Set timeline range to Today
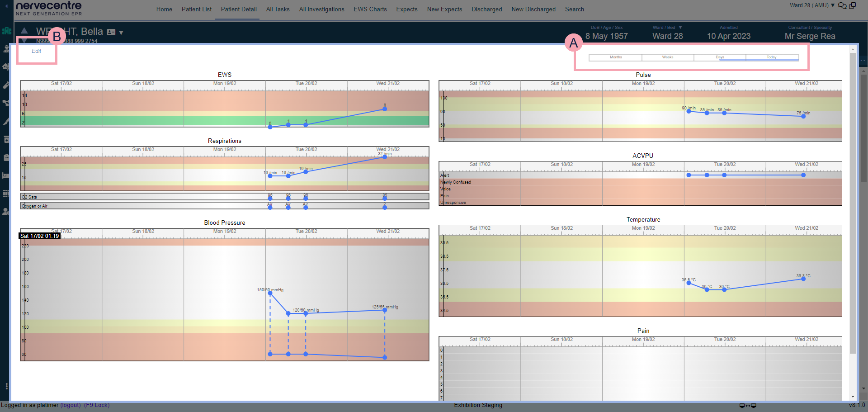Screen dimensions: 868x412 tap(771, 57)
